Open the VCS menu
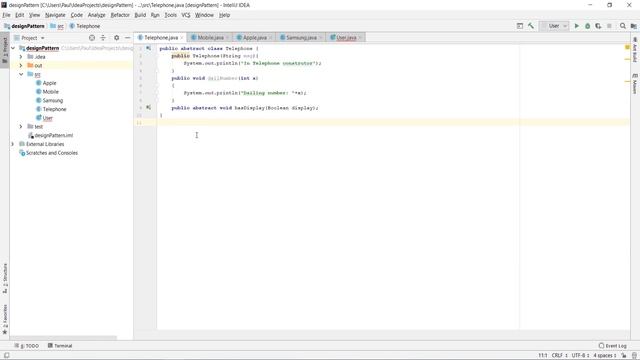 186,15
